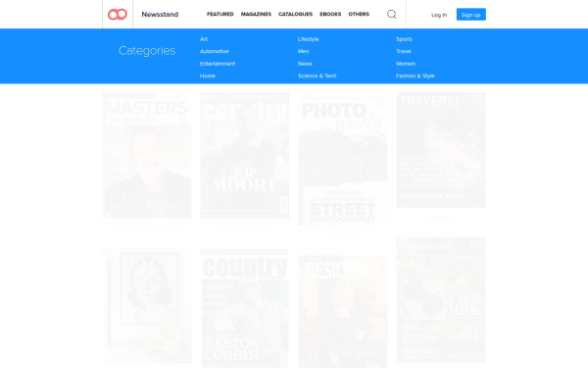Open the FEATURED menu
Screen dimensions: 588x368
(x=220, y=14)
